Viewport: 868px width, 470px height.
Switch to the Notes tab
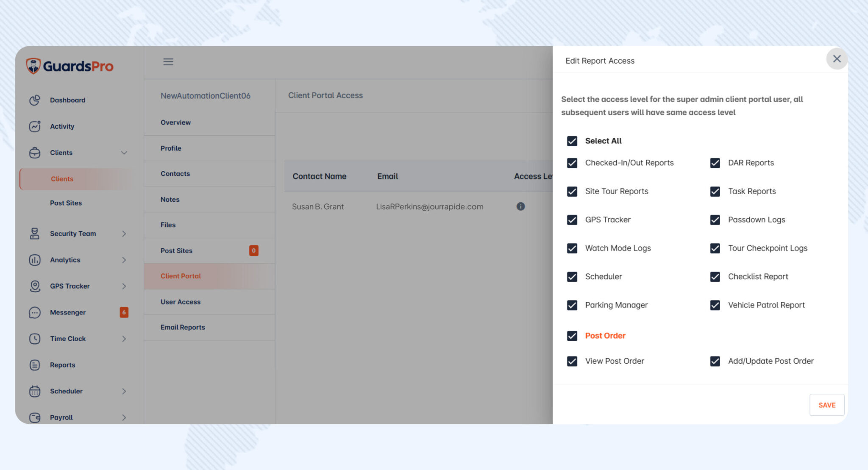[x=209, y=200]
